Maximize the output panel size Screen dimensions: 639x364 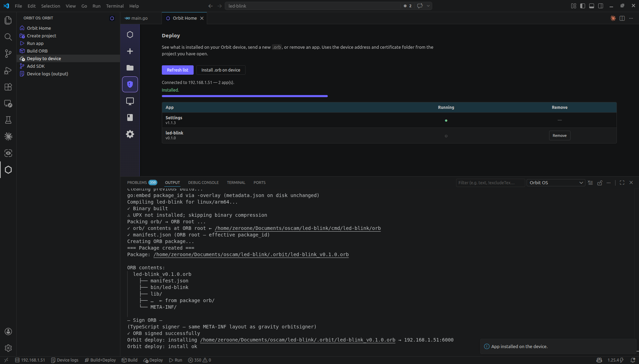[x=622, y=183]
